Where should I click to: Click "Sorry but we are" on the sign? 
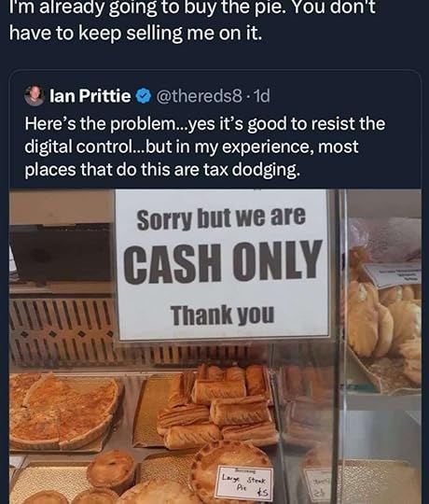(x=221, y=219)
